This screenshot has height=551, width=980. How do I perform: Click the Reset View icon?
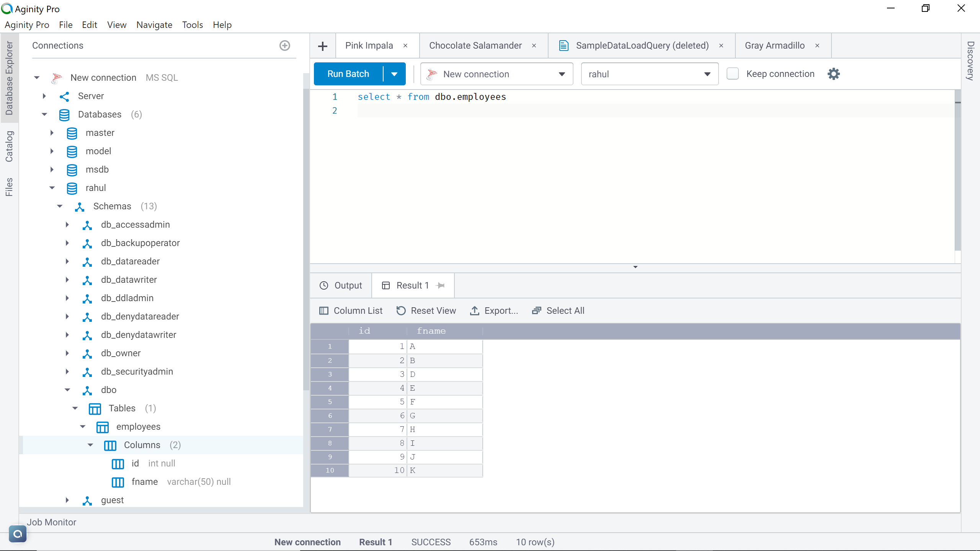[x=401, y=311]
